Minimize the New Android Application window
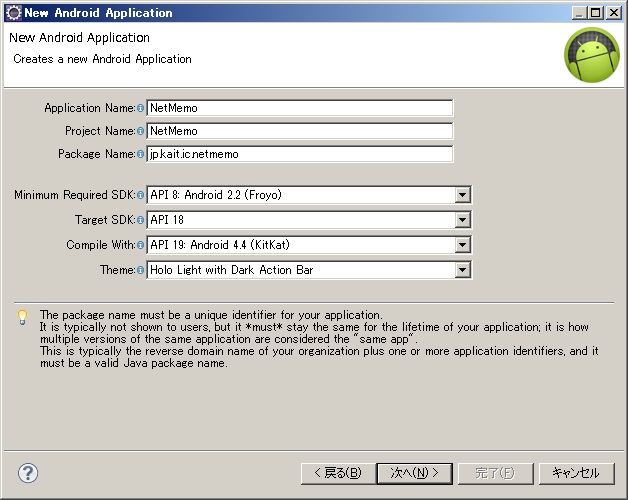This screenshot has width=628, height=500. (x=579, y=13)
